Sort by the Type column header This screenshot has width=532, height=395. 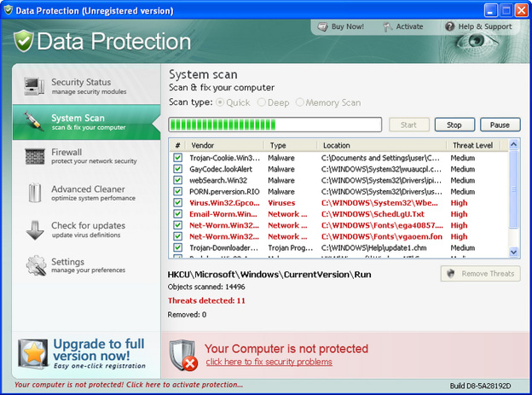[x=291, y=145]
